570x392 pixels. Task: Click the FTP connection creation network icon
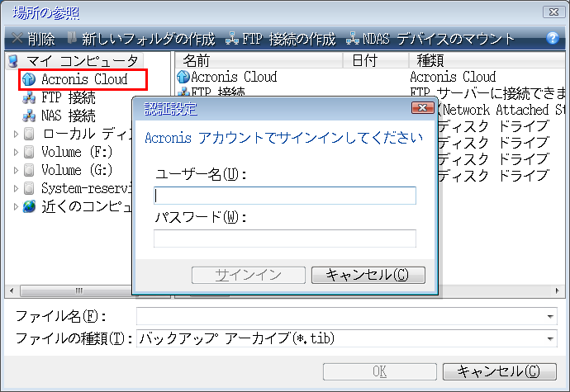(232, 38)
